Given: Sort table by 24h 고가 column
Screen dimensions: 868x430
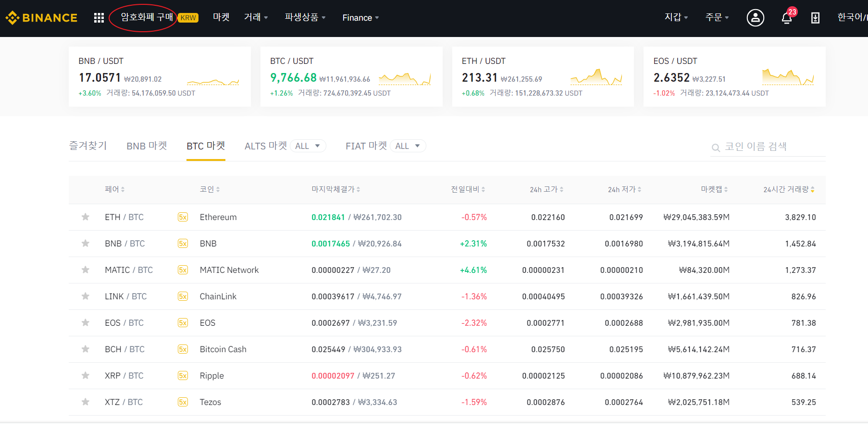Looking at the screenshot, I should coord(546,189).
